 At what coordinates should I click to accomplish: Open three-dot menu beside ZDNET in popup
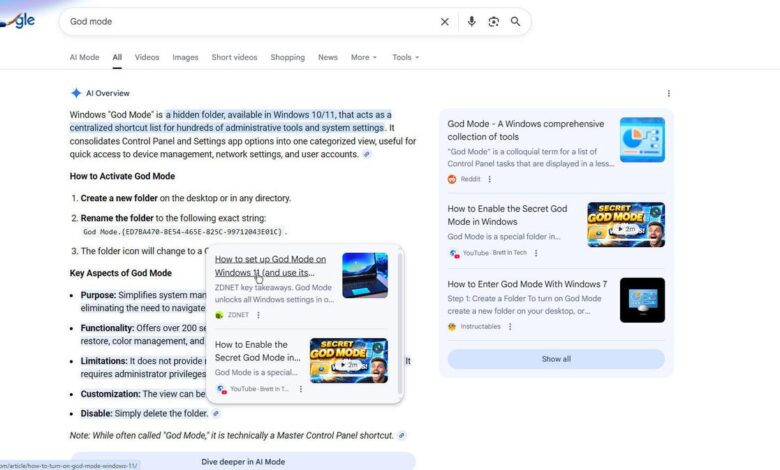click(258, 315)
